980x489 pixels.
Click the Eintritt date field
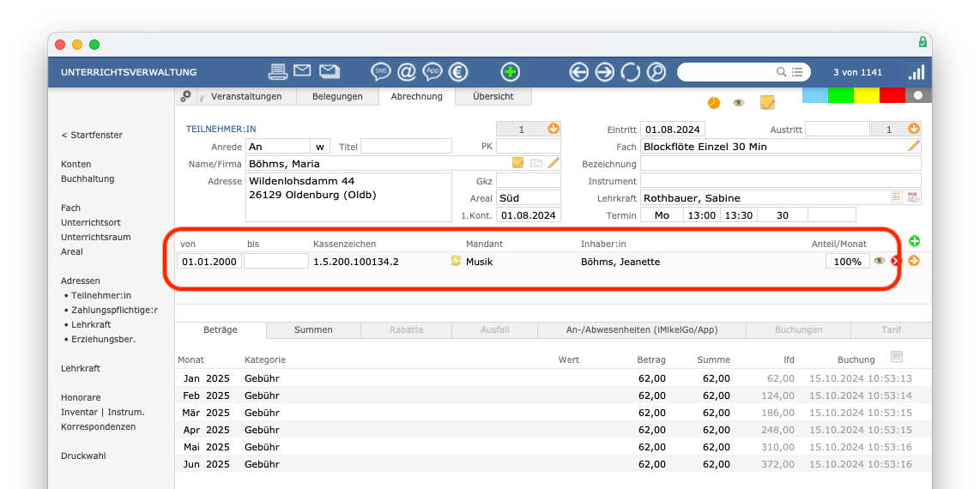[673, 130]
